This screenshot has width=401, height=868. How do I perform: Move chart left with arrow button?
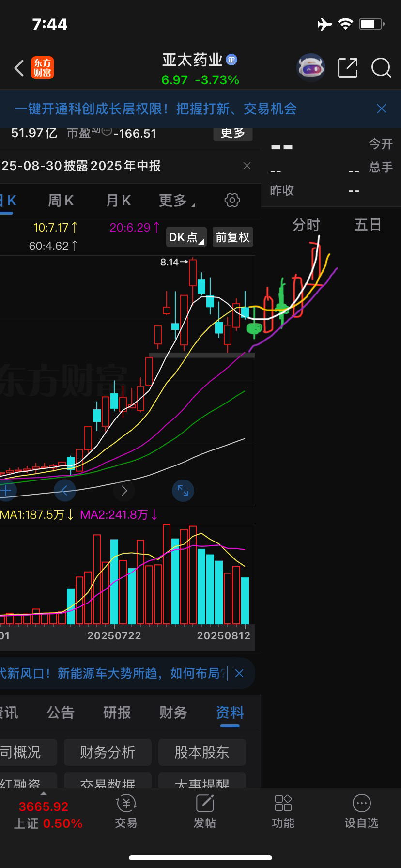[x=65, y=491]
